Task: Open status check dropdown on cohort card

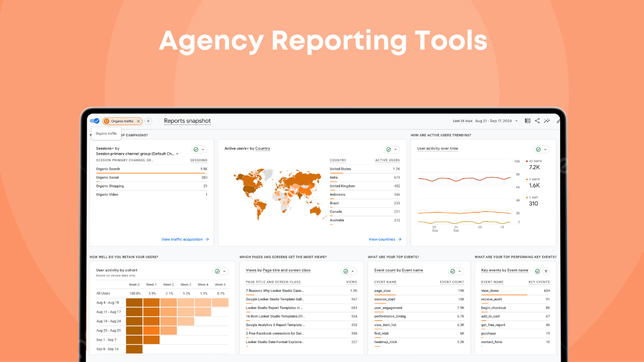Action: point(221,271)
